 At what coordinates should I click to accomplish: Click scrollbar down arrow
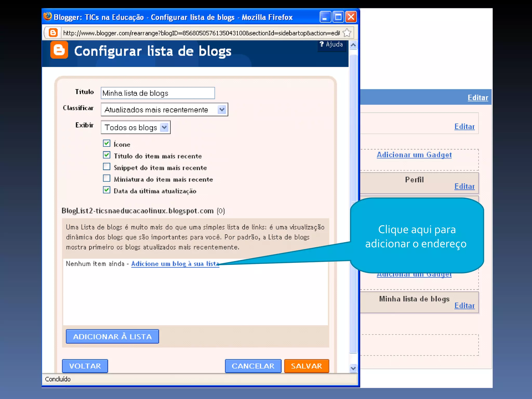[353, 368]
